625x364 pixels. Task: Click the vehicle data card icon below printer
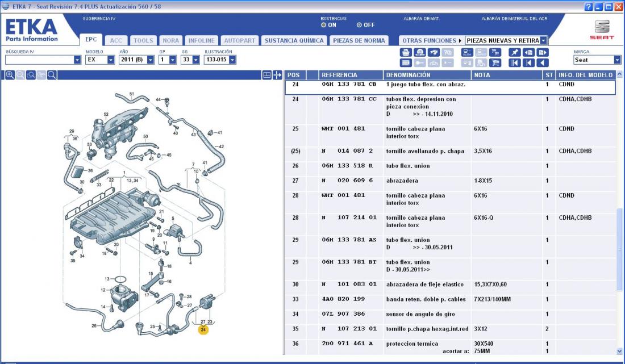(x=405, y=63)
